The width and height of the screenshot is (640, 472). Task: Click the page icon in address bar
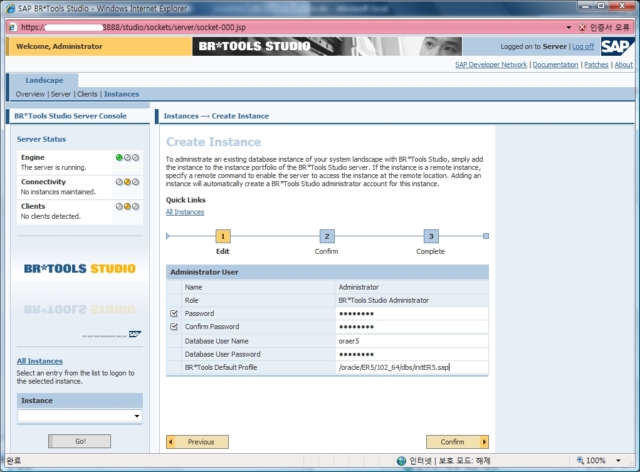coord(13,27)
